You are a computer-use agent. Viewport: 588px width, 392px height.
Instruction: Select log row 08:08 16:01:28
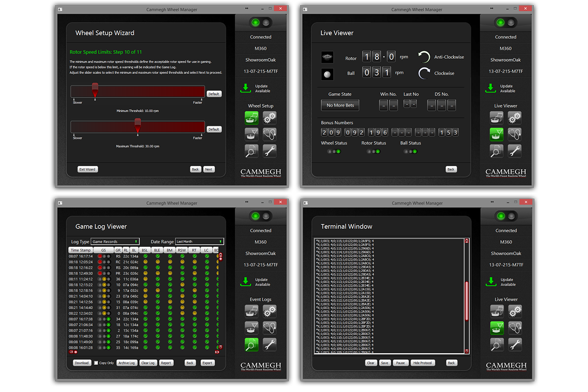pyautogui.click(x=144, y=348)
